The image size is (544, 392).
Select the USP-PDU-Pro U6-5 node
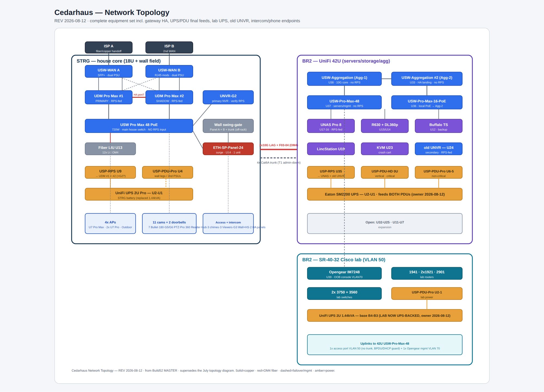coord(438,172)
